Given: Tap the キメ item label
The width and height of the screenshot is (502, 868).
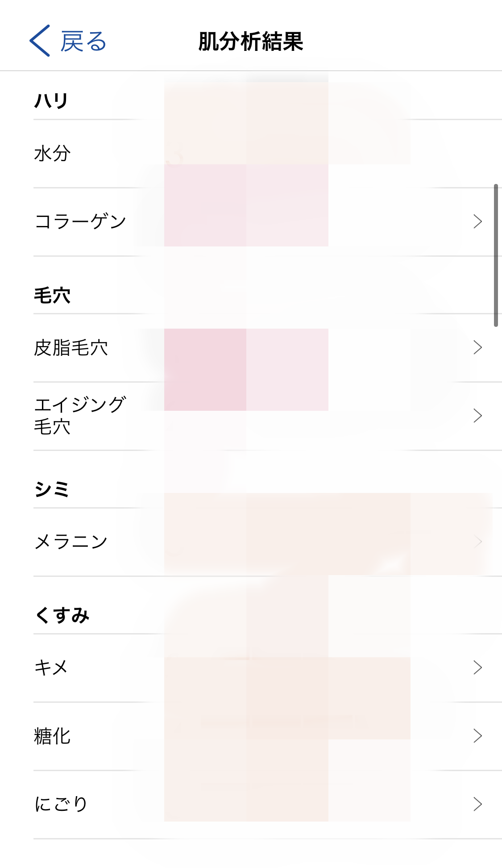Looking at the screenshot, I should coord(51,668).
